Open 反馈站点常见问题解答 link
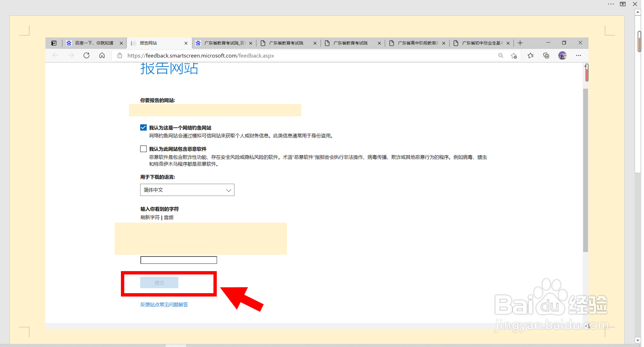Image resolution: width=644 pixels, height=347 pixels. tap(164, 305)
